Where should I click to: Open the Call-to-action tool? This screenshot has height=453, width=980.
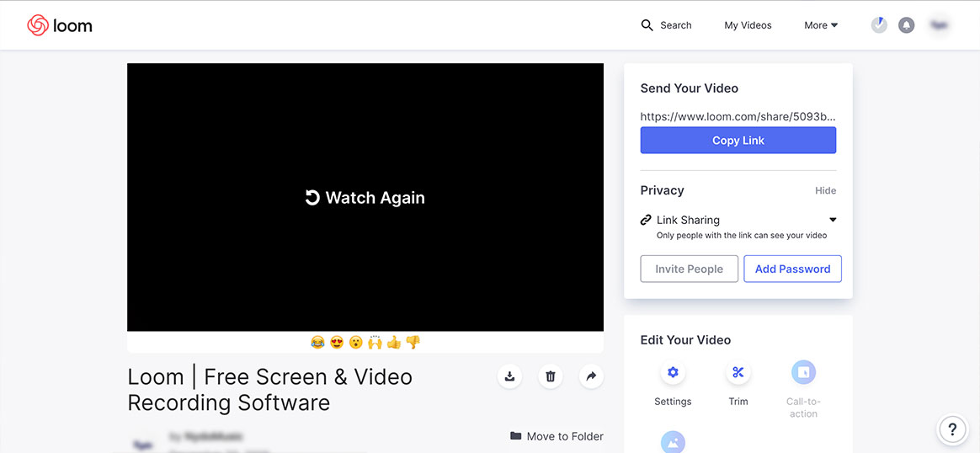[804, 372]
